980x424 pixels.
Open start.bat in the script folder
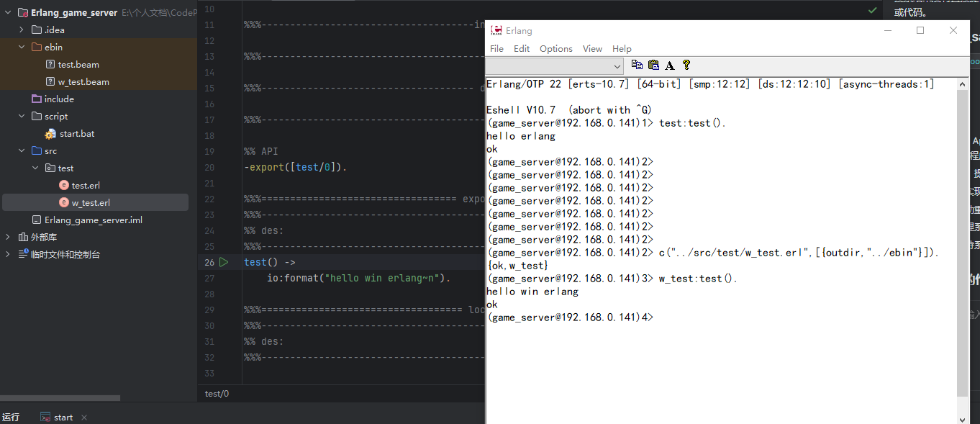[77, 134]
